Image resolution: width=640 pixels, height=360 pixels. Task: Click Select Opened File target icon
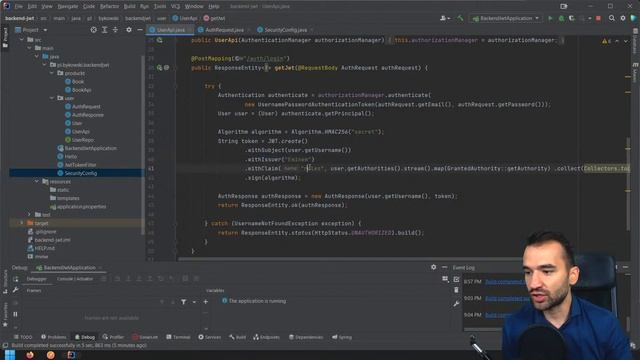click(x=93, y=30)
